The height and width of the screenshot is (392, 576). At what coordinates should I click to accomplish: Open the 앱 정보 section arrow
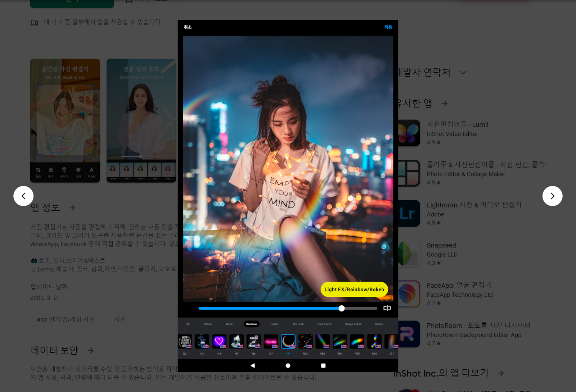[72, 208]
